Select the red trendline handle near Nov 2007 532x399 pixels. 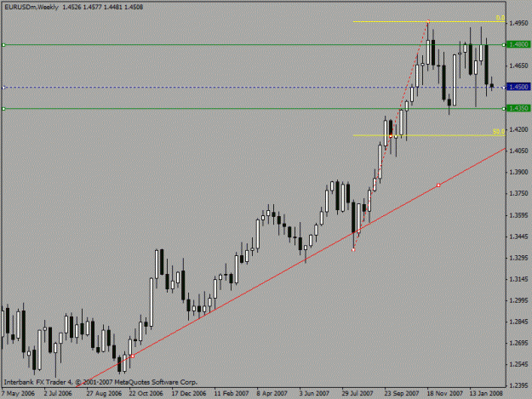(x=438, y=185)
